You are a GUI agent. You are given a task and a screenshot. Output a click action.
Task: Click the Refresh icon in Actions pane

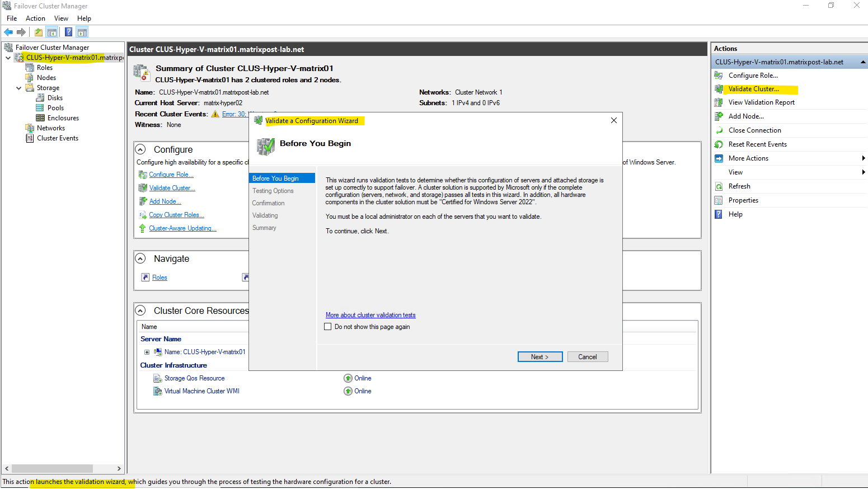click(719, 186)
